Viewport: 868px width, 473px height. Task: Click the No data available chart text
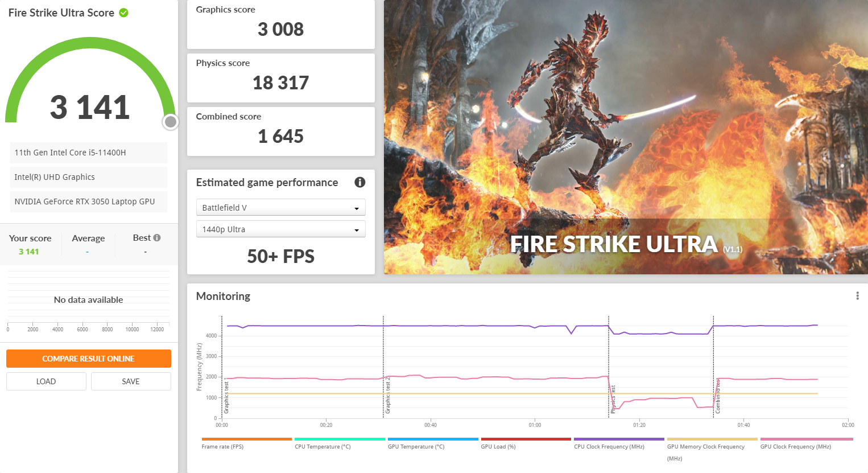(88, 299)
